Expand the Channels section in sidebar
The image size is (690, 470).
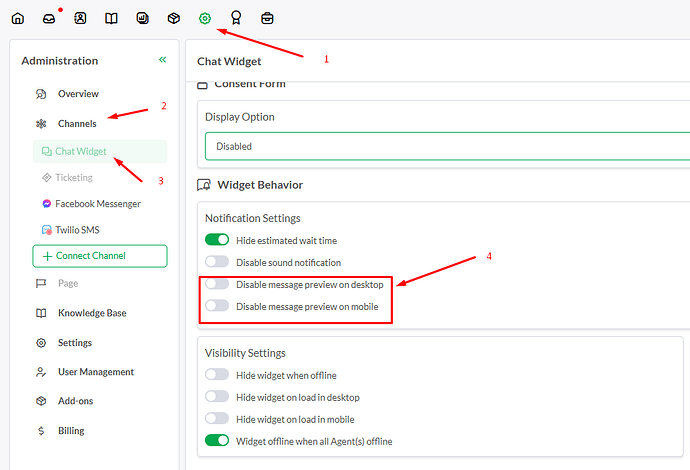coord(77,124)
